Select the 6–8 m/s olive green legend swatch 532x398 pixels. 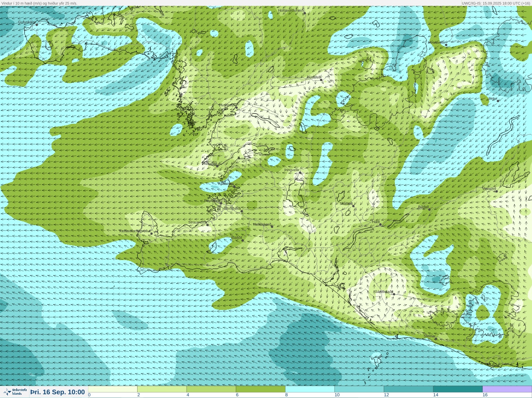click(261, 389)
